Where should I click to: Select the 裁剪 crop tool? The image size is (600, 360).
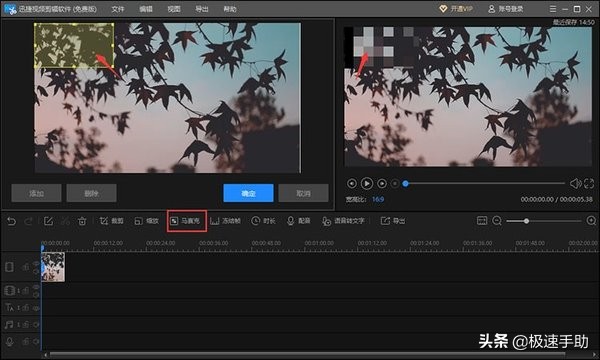click(x=112, y=221)
